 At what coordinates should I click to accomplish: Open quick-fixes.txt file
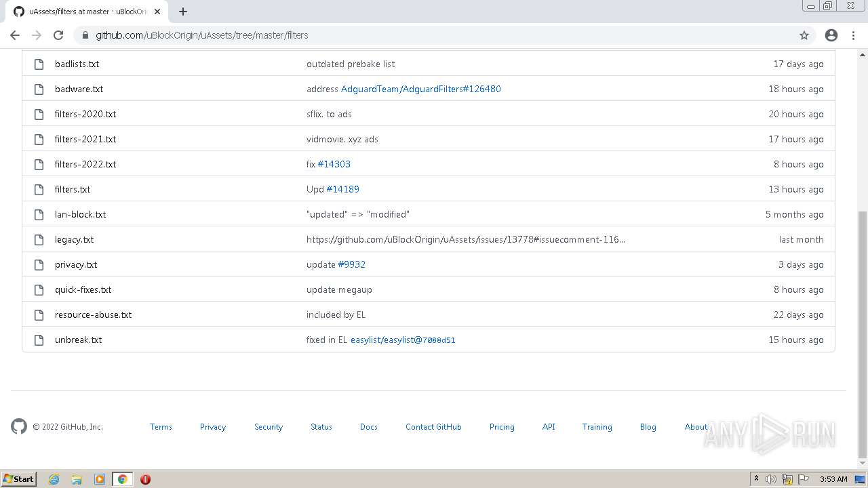(x=83, y=289)
